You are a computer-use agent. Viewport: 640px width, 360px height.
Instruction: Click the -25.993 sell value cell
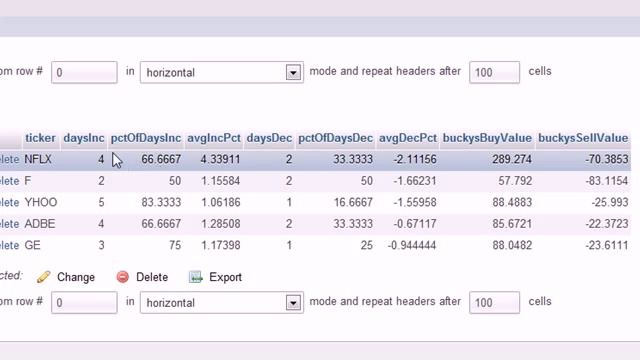[x=610, y=202]
